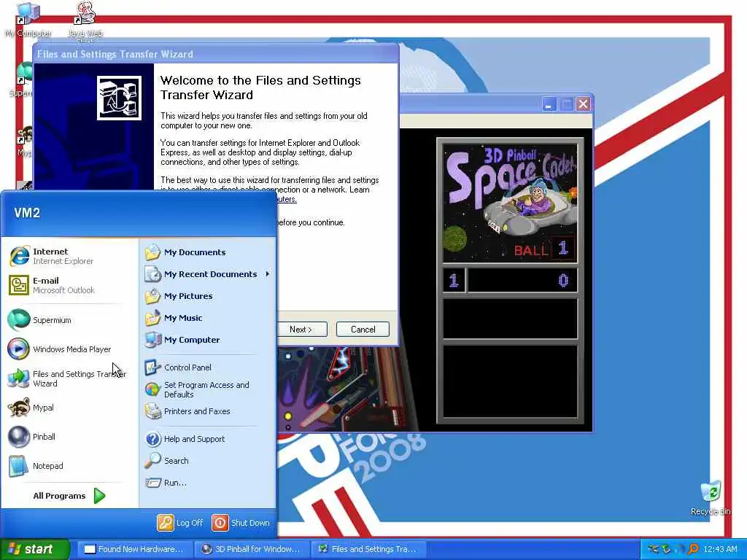Launch Windows Media Player icon
Screen dimensions: 747x560
pyautogui.click(x=18, y=349)
